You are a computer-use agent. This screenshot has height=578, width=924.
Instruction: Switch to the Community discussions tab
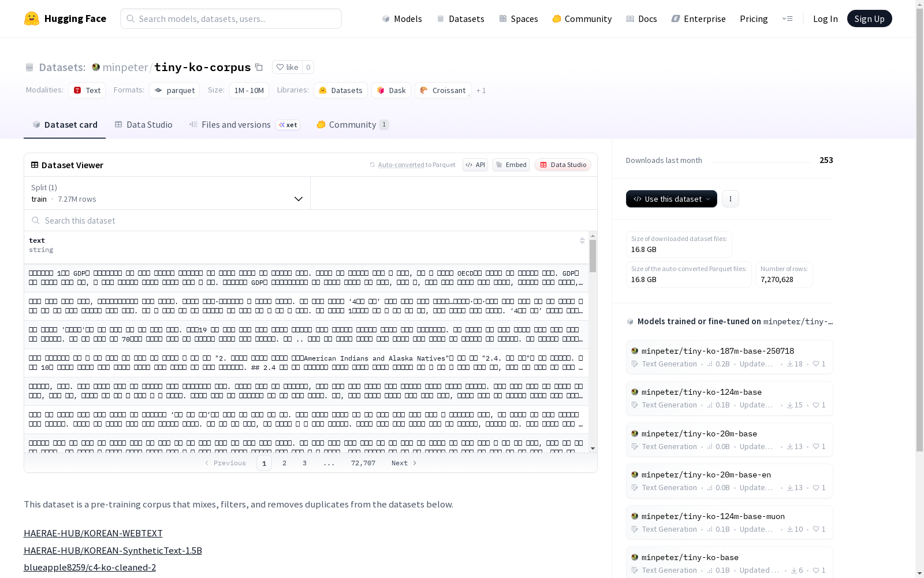(x=352, y=125)
